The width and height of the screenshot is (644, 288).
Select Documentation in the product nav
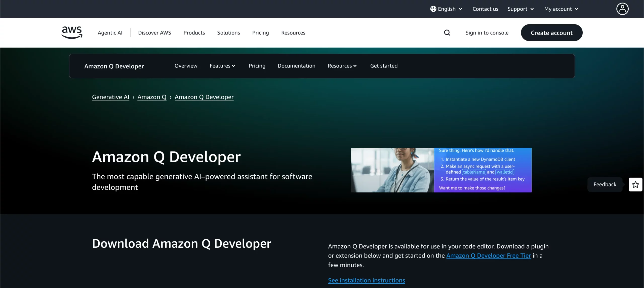click(296, 66)
